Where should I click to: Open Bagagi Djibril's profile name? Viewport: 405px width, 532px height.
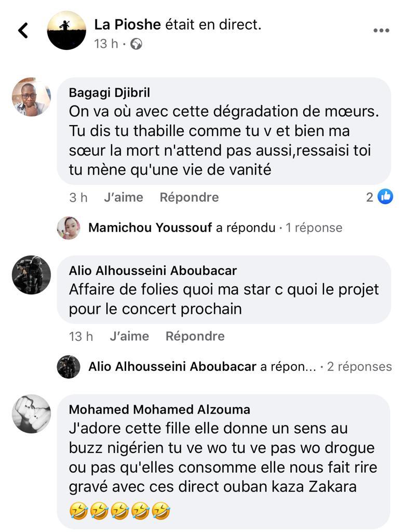109,92
